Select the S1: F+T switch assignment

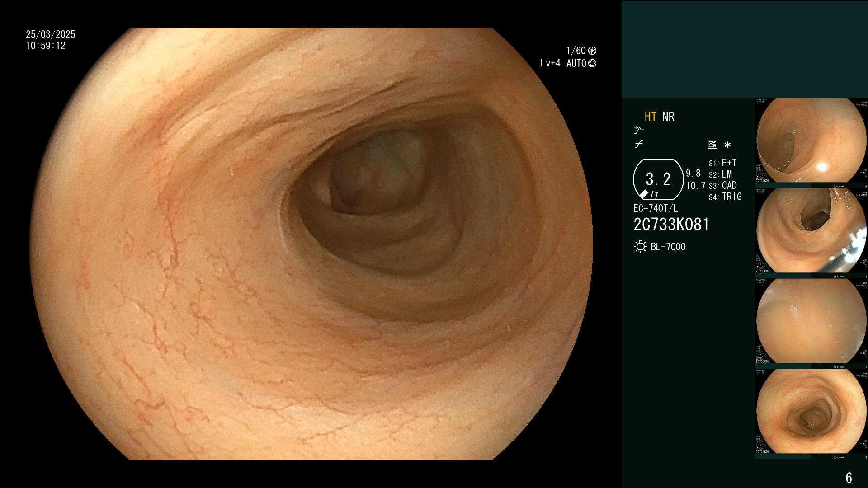click(722, 163)
